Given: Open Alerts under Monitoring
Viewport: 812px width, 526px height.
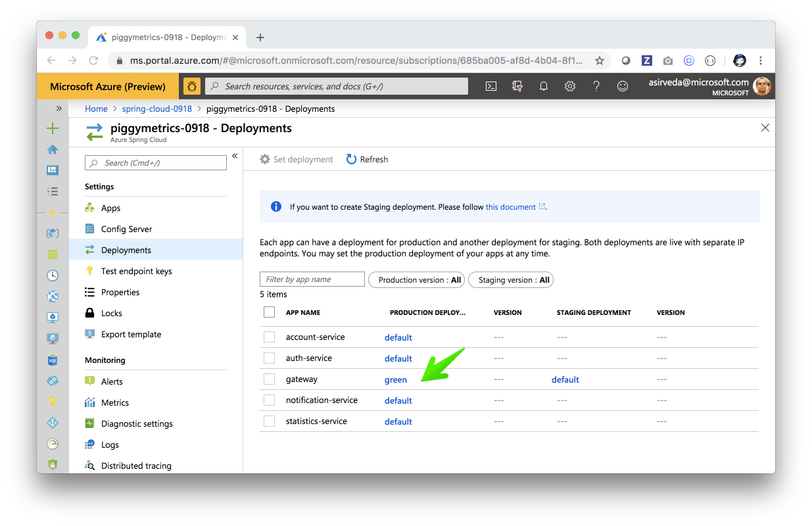Looking at the screenshot, I should point(112,381).
